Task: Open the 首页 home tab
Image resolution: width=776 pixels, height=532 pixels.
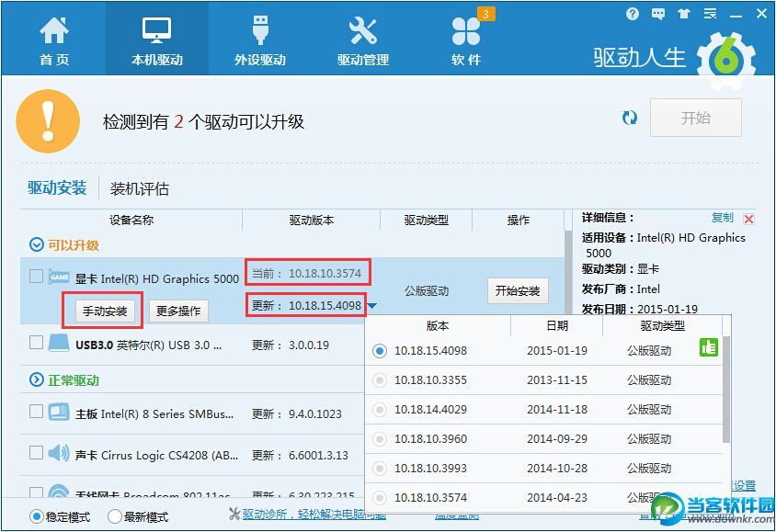Action: (54, 40)
